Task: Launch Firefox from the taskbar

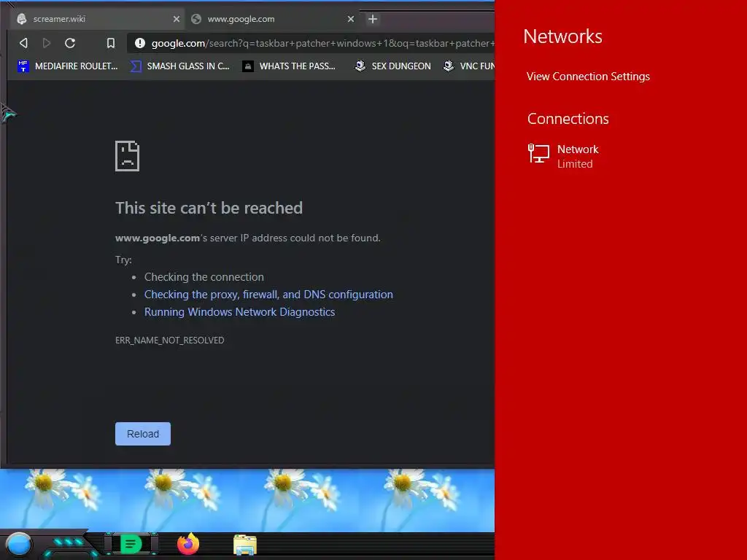Action: [188, 544]
